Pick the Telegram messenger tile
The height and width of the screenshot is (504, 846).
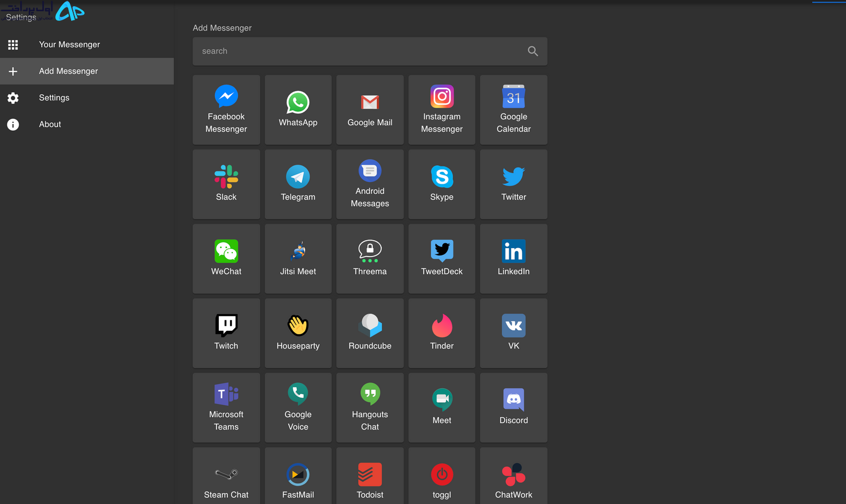[298, 184]
